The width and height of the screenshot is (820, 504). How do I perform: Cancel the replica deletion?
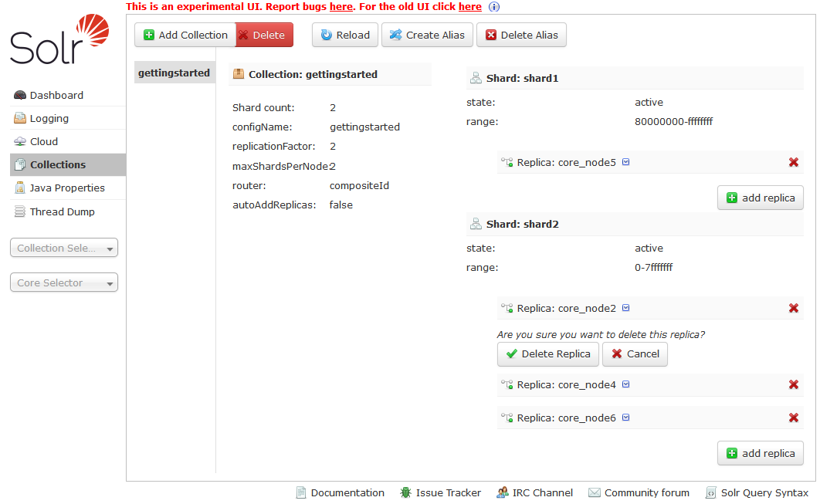(x=635, y=354)
